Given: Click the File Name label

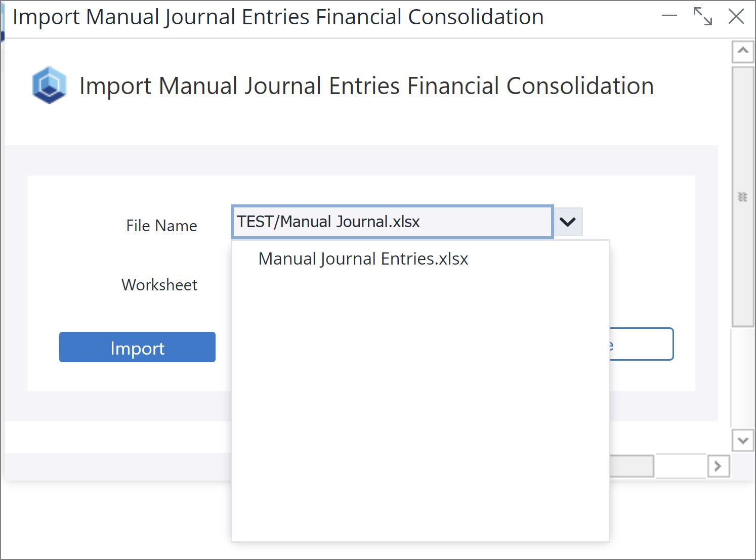Looking at the screenshot, I should click(161, 226).
